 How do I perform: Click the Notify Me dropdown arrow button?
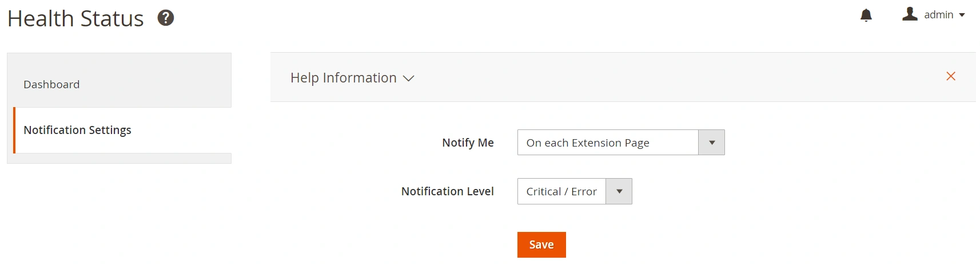711,143
